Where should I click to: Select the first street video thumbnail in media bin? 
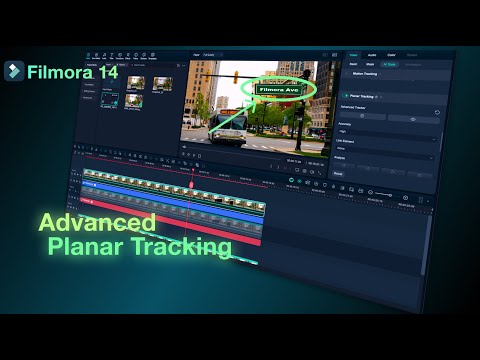[136, 83]
